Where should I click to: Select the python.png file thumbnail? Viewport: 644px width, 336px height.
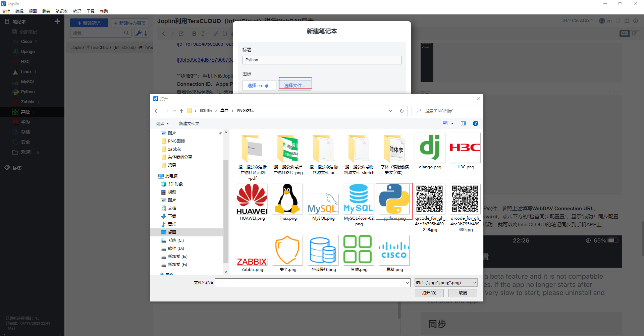[x=394, y=199]
